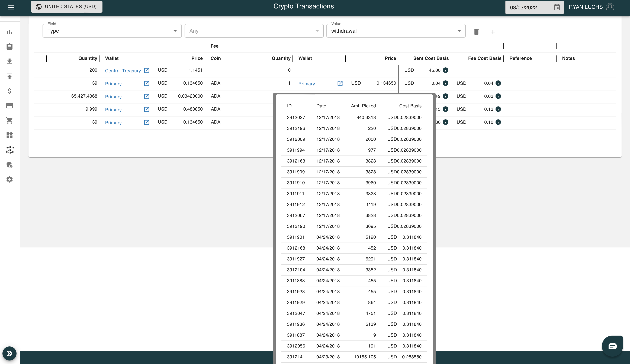630x364 pixels.
Task: Click the cost basis info tooltip for 45.00
Action: 445,70
